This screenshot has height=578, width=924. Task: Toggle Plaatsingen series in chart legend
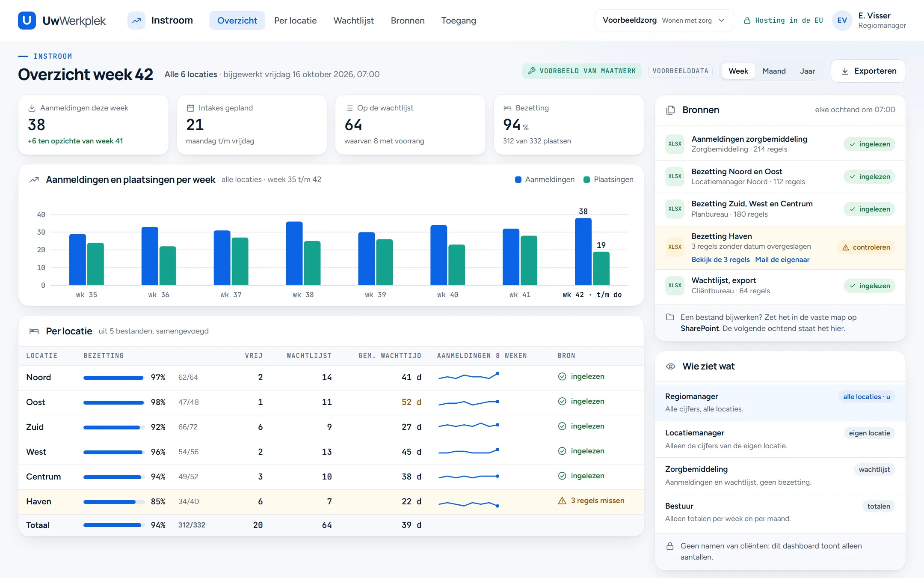(x=608, y=179)
